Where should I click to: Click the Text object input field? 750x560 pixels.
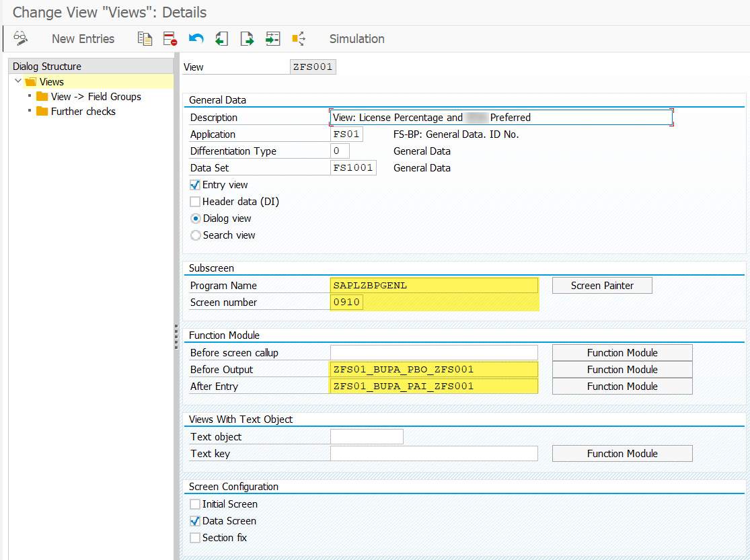(x=367, y=436)
